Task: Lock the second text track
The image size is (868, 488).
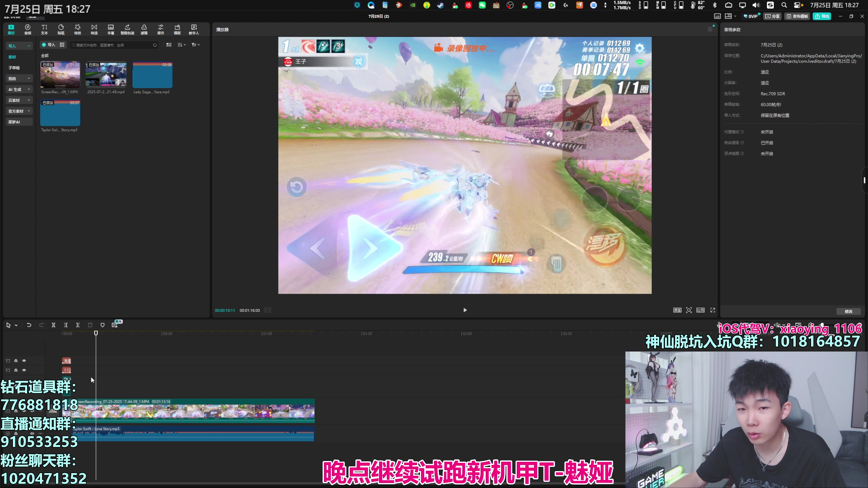Action: tap(16, 370)
